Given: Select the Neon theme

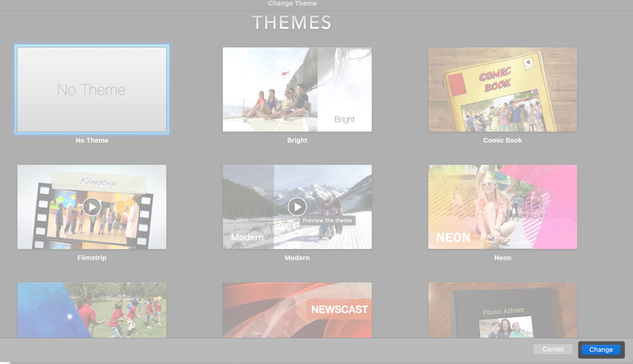Looking at the screenshot, I should (502, 207).
